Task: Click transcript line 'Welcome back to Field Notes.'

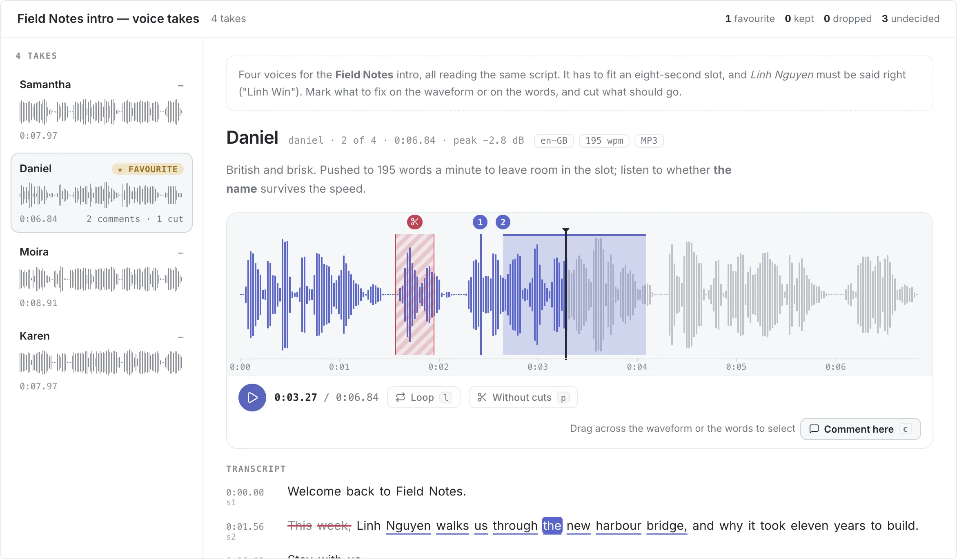Action: [376, 491]
